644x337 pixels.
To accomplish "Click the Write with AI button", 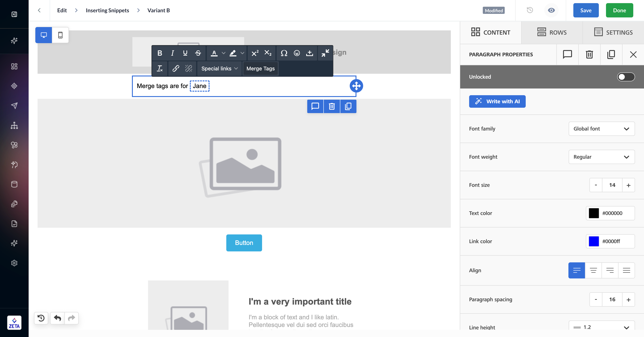I will [497, 101].
